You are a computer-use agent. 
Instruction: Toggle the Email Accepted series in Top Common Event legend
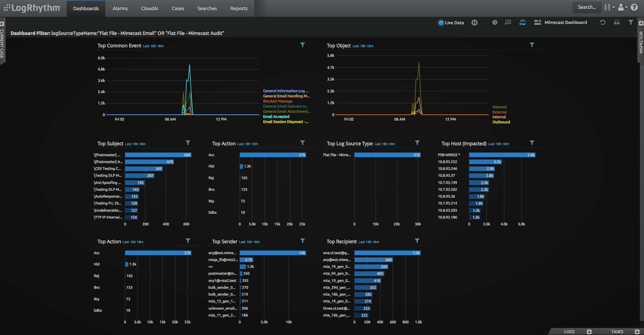coord(276,116)
